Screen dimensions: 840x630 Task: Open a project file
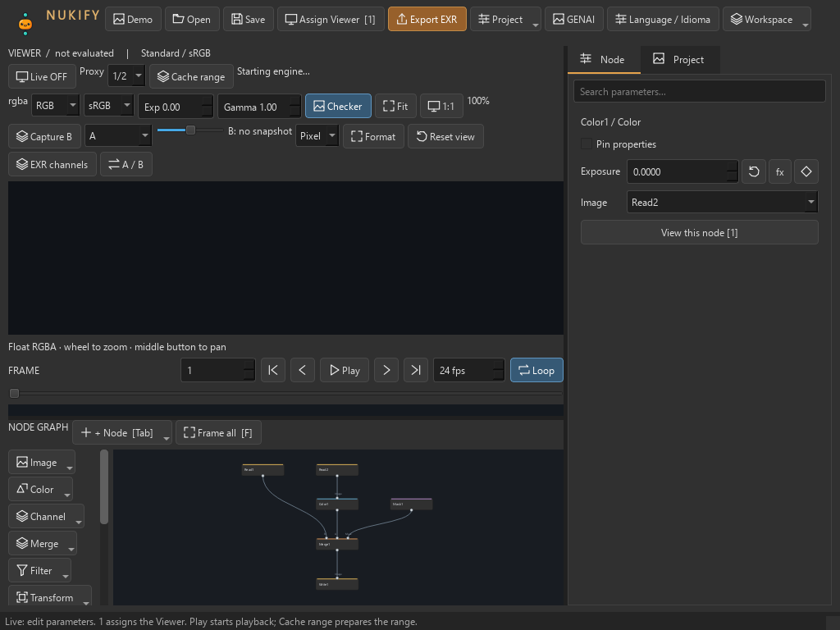tap(192, 20)
